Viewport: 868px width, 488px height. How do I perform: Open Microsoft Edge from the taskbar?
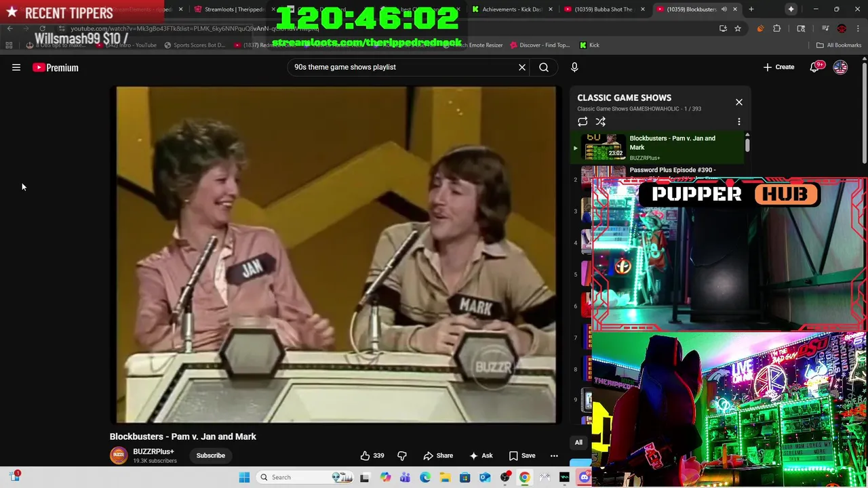point(425,477)
